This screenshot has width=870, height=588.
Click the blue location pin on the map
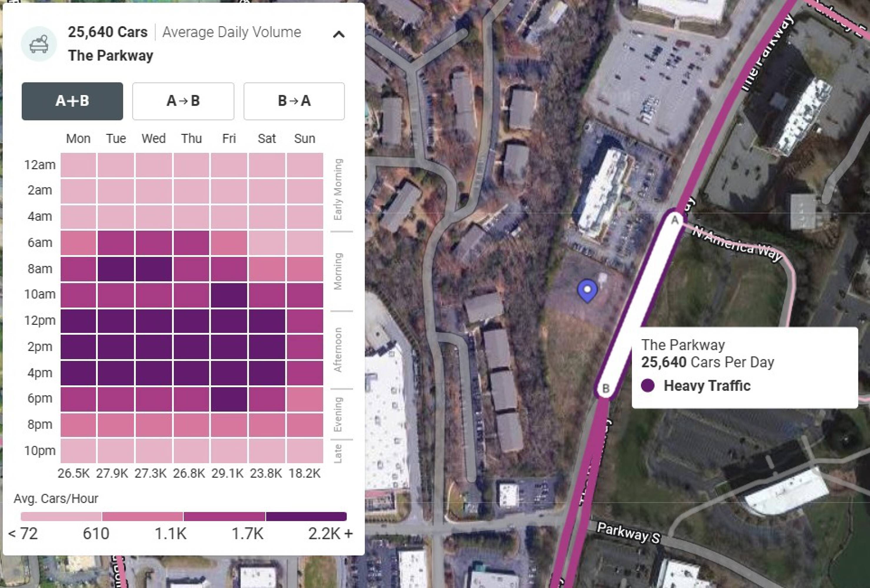(587, 290)
